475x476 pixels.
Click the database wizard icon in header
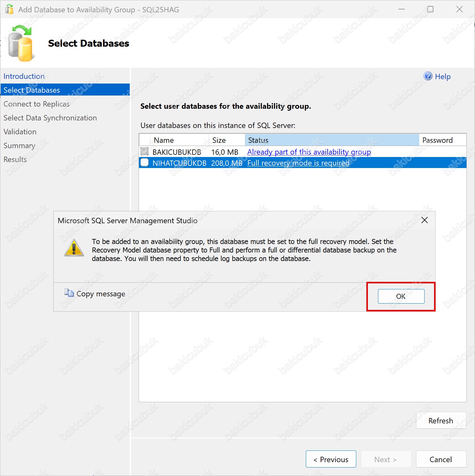[21, 44]
